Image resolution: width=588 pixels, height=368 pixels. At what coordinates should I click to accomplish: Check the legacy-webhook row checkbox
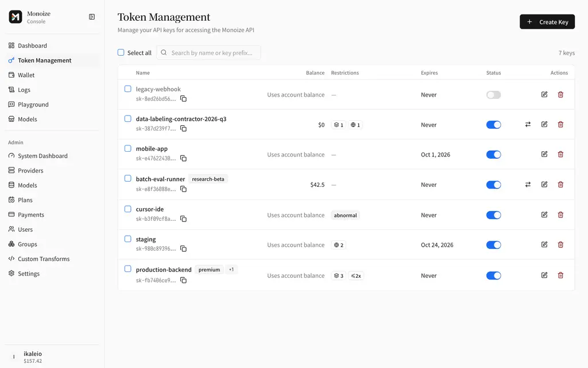coord(128,89)
